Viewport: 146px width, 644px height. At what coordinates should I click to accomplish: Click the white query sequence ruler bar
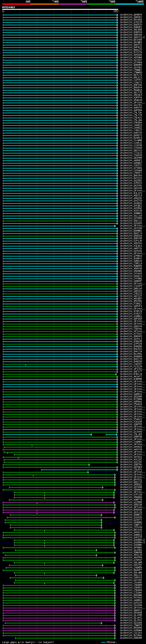(x=60, y=9)
